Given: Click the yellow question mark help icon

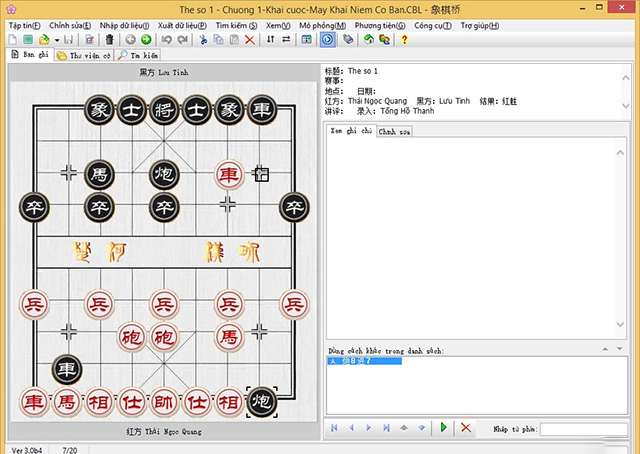Looking at the screenshot, I should [x=404, y=39].
